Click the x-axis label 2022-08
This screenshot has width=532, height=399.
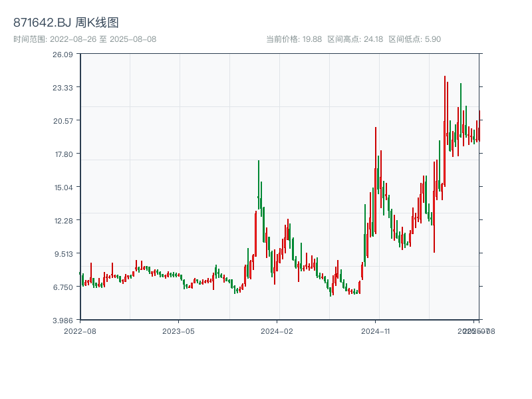[80, 331]
